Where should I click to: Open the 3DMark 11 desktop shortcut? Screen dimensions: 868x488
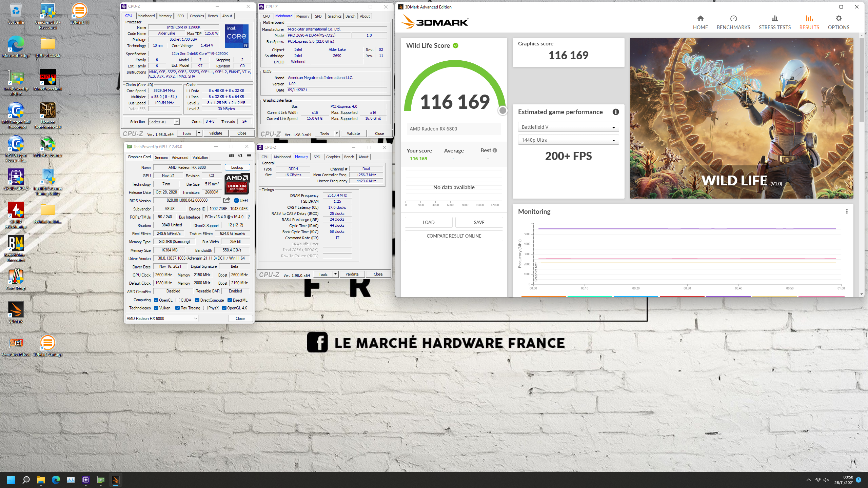pos(79,14)
